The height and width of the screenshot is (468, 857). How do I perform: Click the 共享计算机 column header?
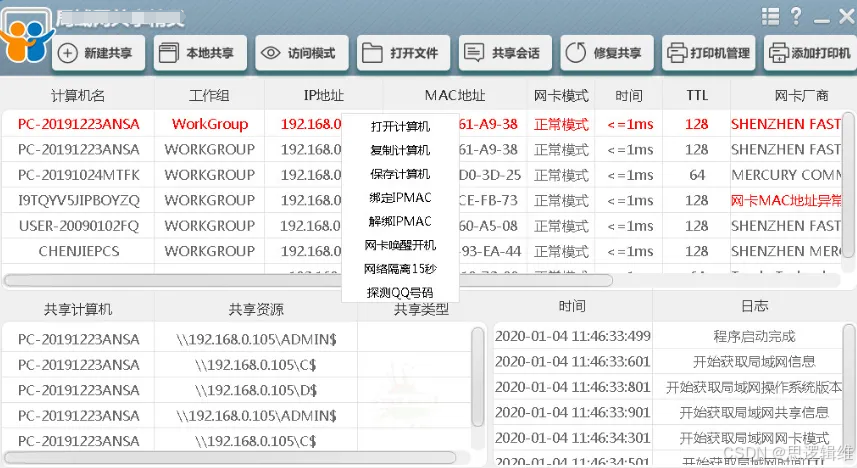[x=78, y=309]
